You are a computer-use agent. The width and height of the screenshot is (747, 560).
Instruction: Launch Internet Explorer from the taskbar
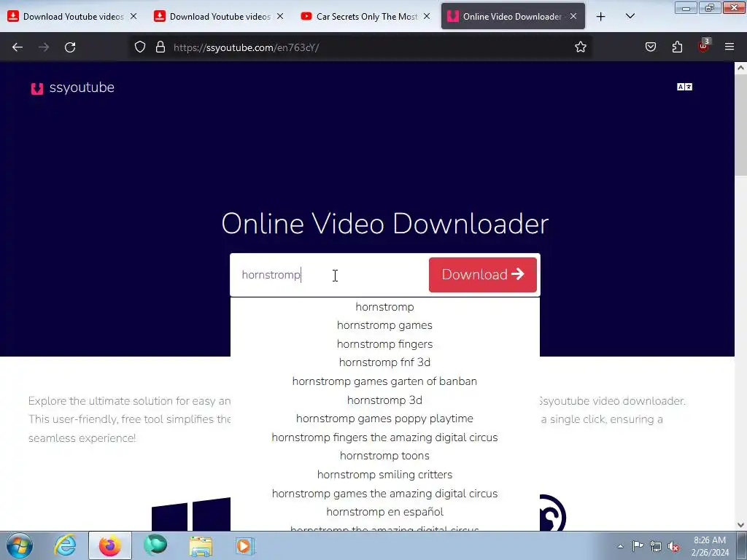tap(65, 545)
